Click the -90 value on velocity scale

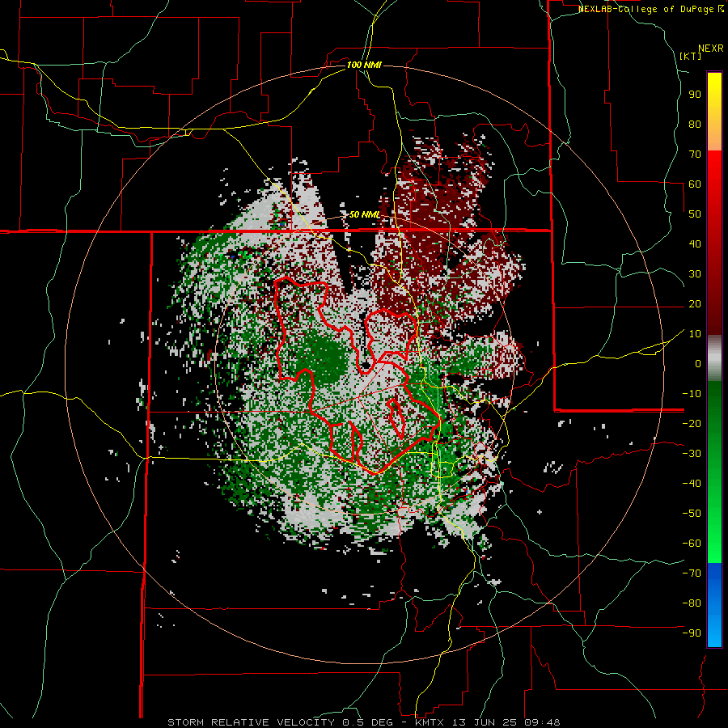click(692, 633)
